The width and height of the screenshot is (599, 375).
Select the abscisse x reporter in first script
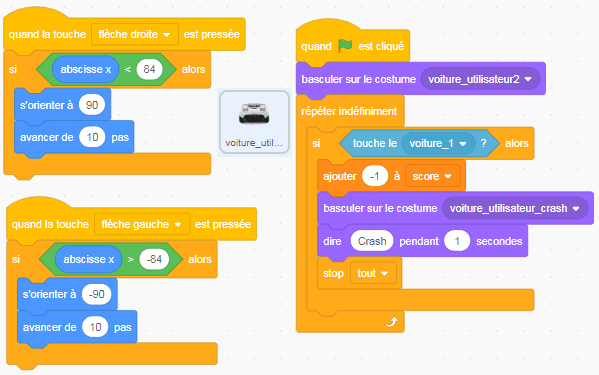86,69
